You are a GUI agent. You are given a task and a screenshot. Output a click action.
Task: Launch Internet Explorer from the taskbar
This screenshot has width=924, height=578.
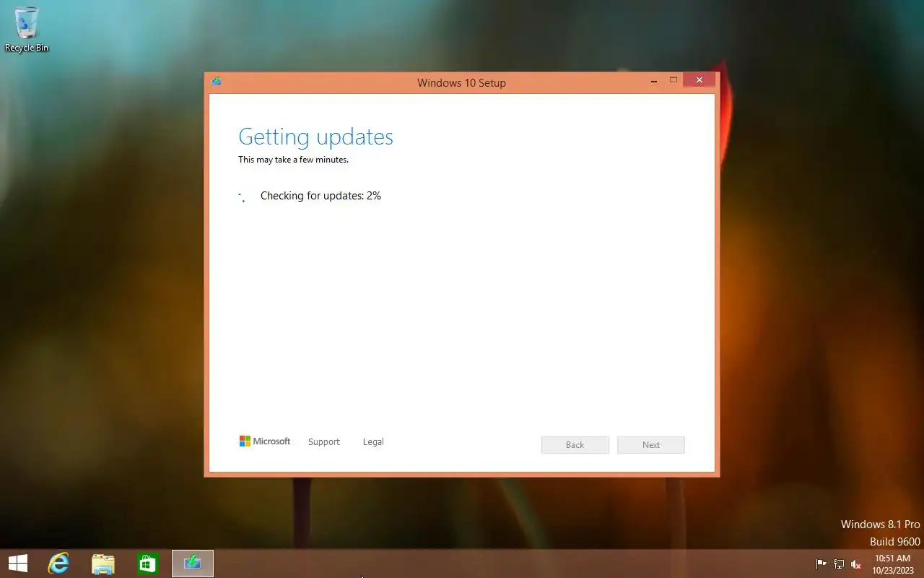pos(58,564)
